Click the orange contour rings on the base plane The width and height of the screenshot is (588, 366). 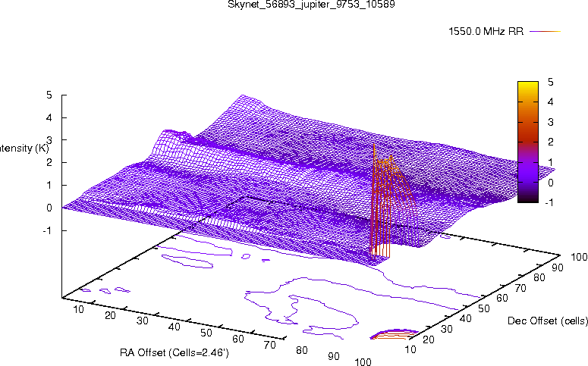point(394,334)
